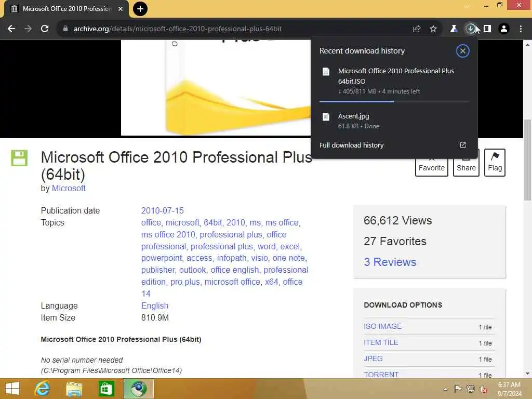This screenshot has height=399, width=532.
Task: Click the 'x64' topic link
Action: pos(271,282)
